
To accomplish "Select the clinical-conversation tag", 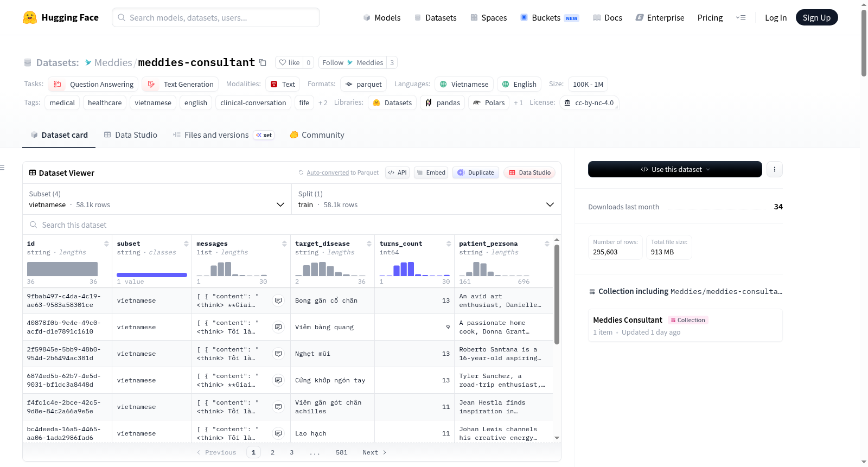I will coord(253,103).
